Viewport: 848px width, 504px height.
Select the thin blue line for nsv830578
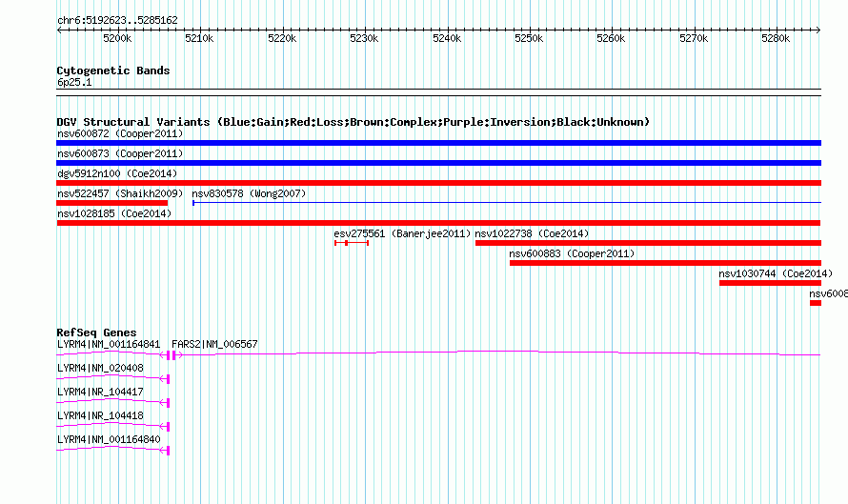click(x=507, y=203)
